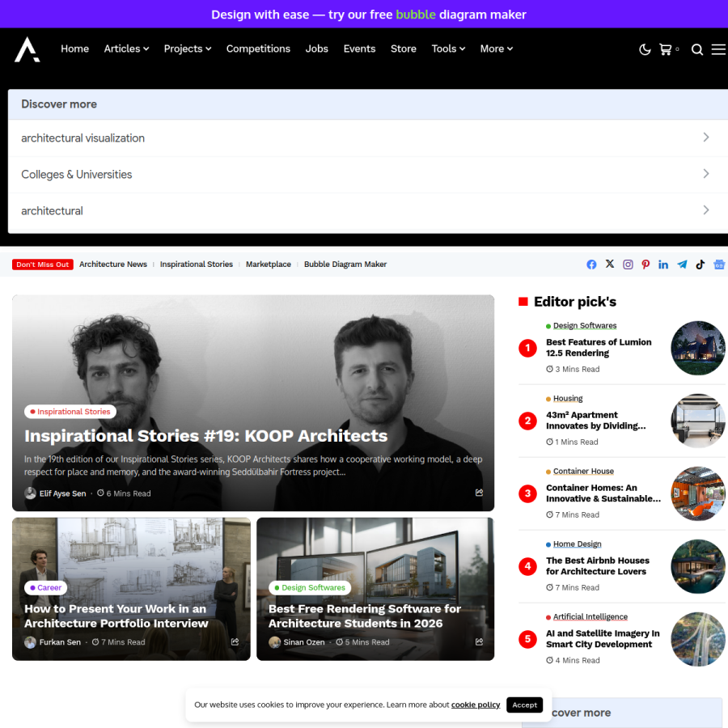Open the Telegram social icon
Image resolution: width=728 pixels, height=728 pixels.
pos(682,265)
